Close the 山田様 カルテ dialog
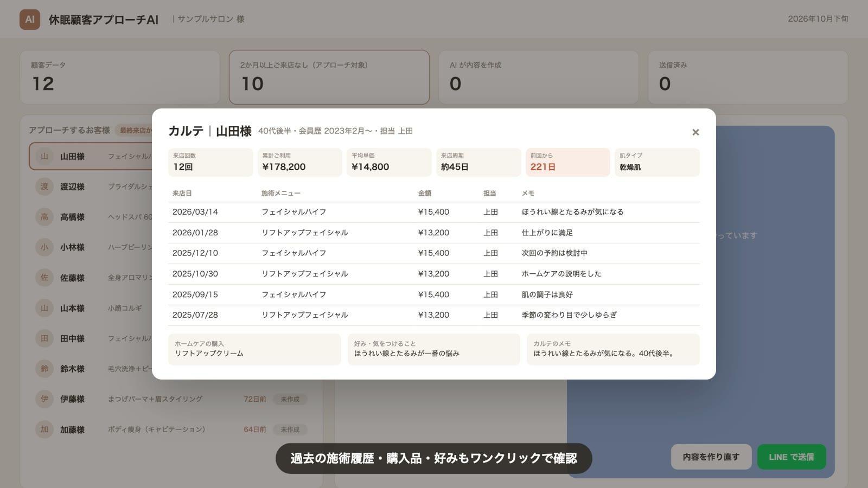Screen dimensions: 868x488 695,132
